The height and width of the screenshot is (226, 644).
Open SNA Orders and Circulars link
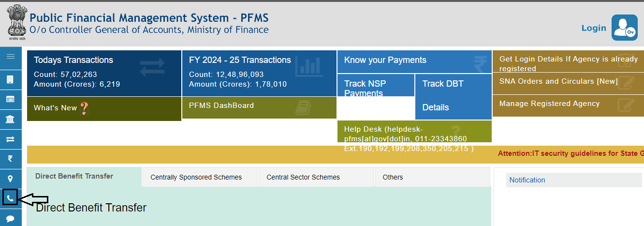coord(558,81)
